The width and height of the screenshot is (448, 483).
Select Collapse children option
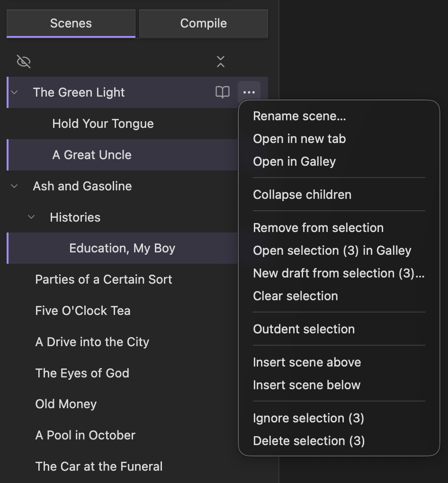339,195
